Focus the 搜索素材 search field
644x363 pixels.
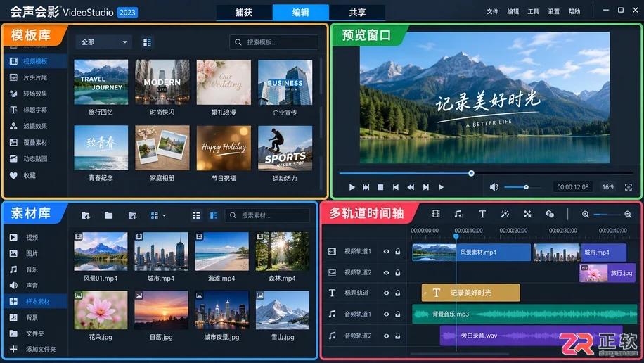point(267,215)
